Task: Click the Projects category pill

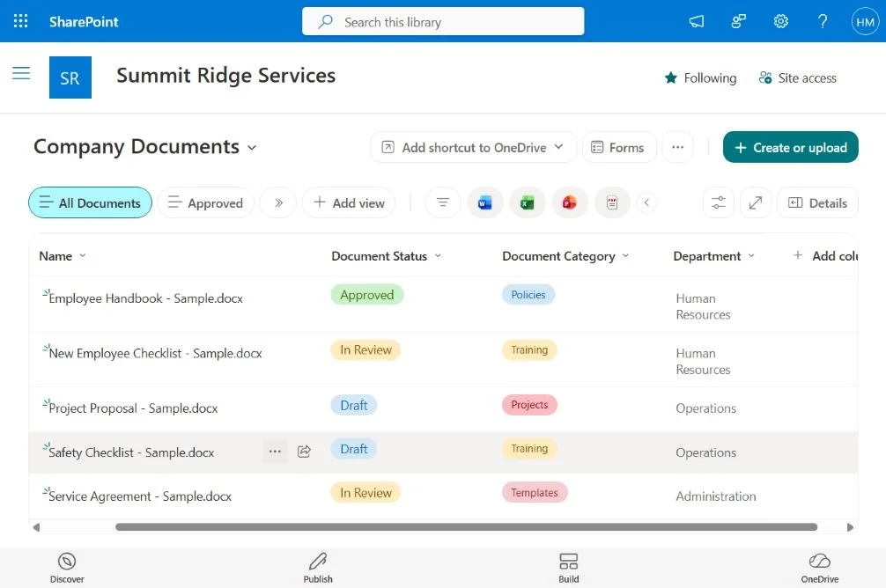Action: (x=529, y=404)
